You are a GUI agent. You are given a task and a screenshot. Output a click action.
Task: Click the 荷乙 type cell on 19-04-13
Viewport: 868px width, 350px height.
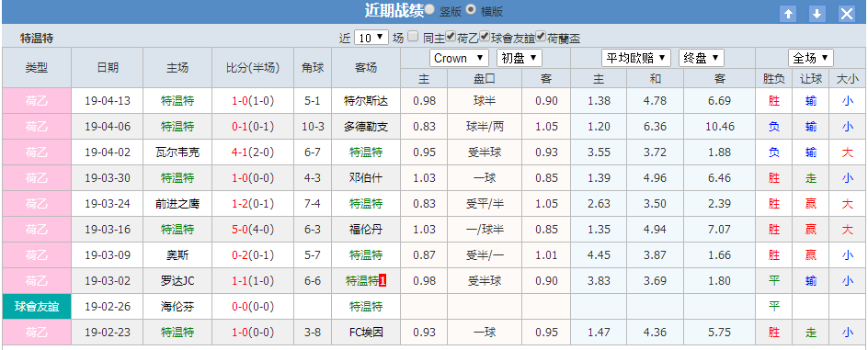[x=37, y=101]
